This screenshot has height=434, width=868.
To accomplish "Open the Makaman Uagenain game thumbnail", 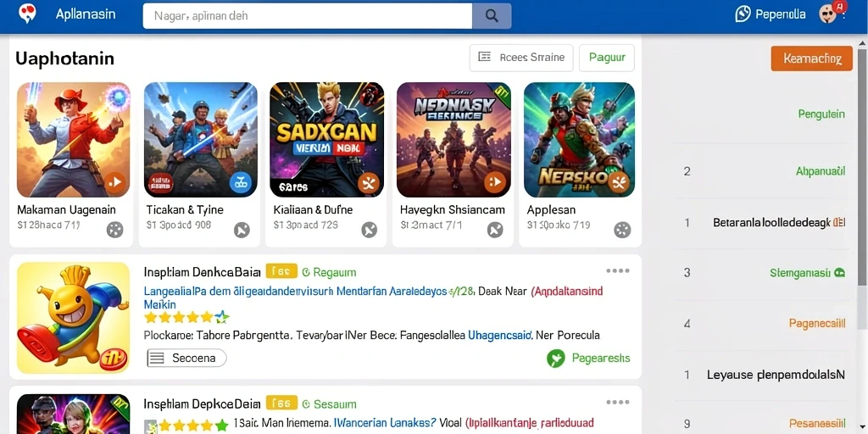I will (x=74, y=140).
